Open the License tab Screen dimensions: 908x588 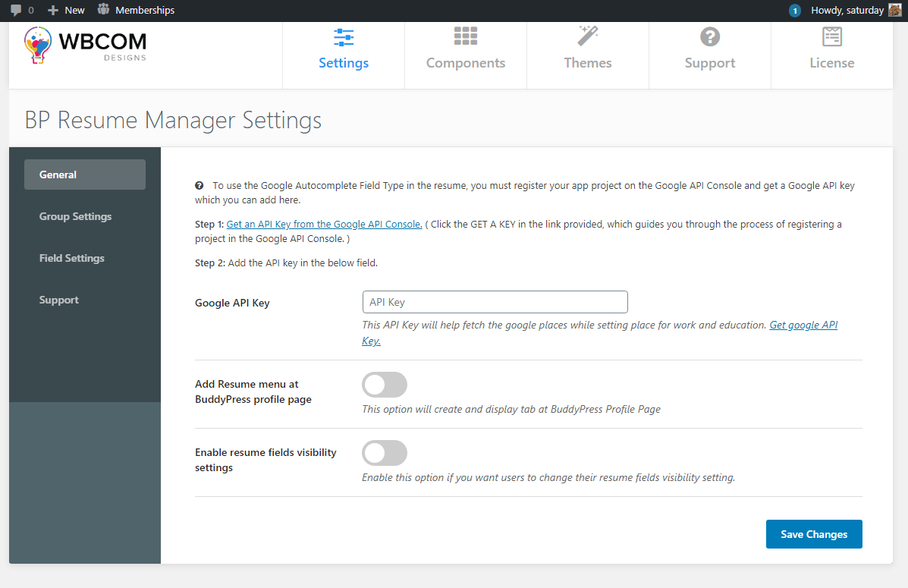[x=832, y=55]
